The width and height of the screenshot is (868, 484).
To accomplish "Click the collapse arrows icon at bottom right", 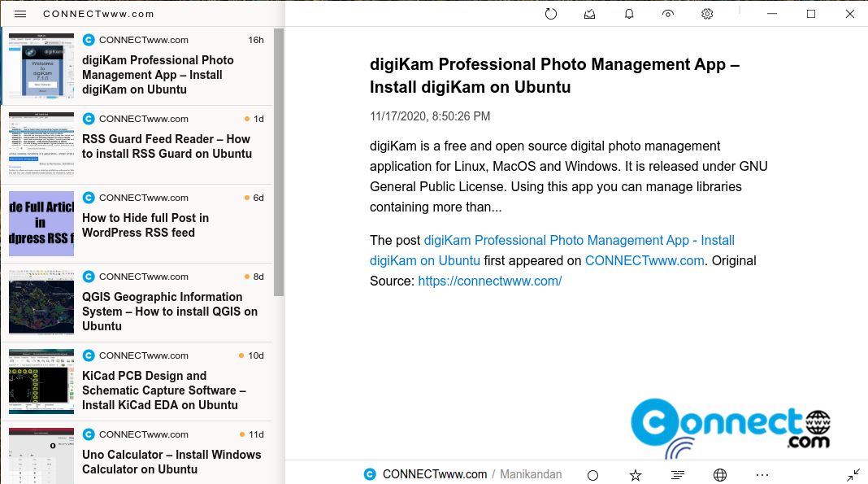I will [x=853, y=475].
